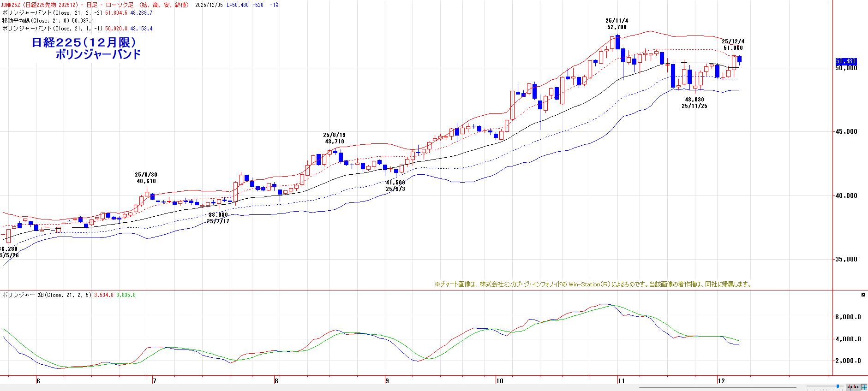The image size is (868, 391).
Task: Click the month 7 time axis label
Action: pyautogui.click(x=155, y=381)
